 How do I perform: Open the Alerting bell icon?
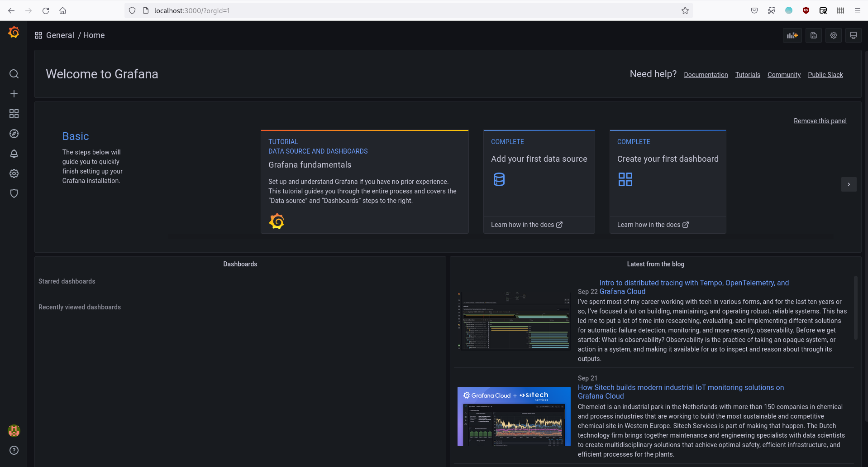point(14,154)
